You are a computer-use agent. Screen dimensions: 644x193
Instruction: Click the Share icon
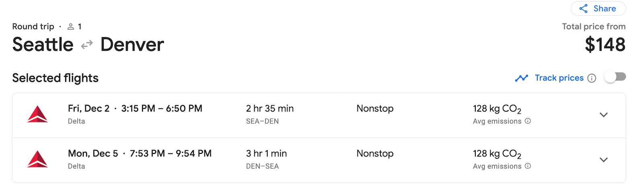click(x=583, y=8)
